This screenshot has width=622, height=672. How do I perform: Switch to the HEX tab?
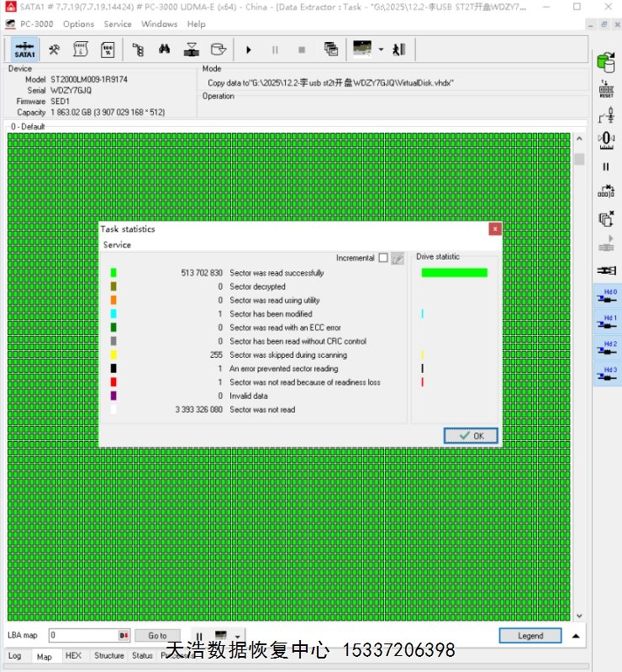(73, 656)
